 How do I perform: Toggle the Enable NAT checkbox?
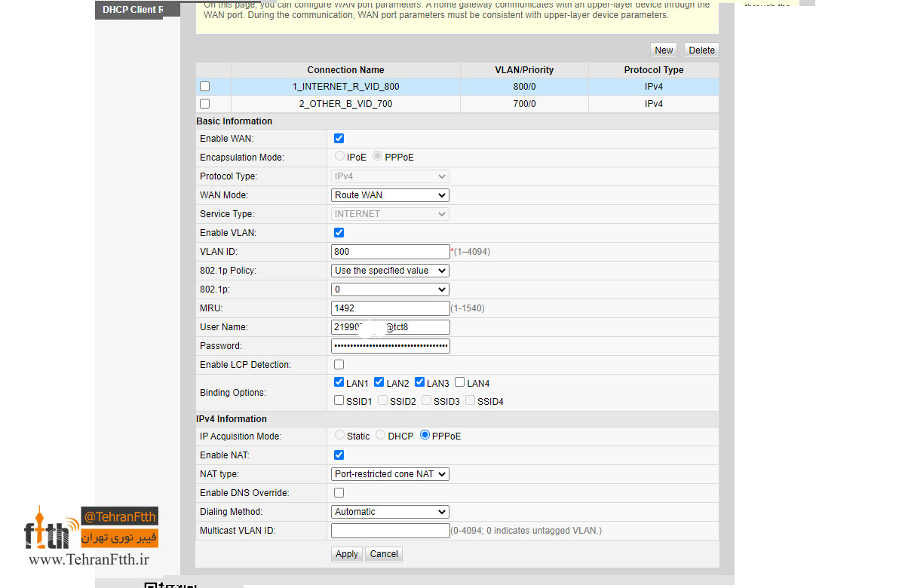point(339,455)
